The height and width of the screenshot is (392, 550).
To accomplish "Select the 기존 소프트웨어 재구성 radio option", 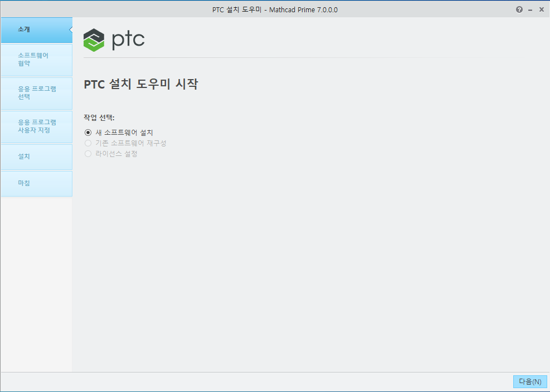I will [88, 143].
